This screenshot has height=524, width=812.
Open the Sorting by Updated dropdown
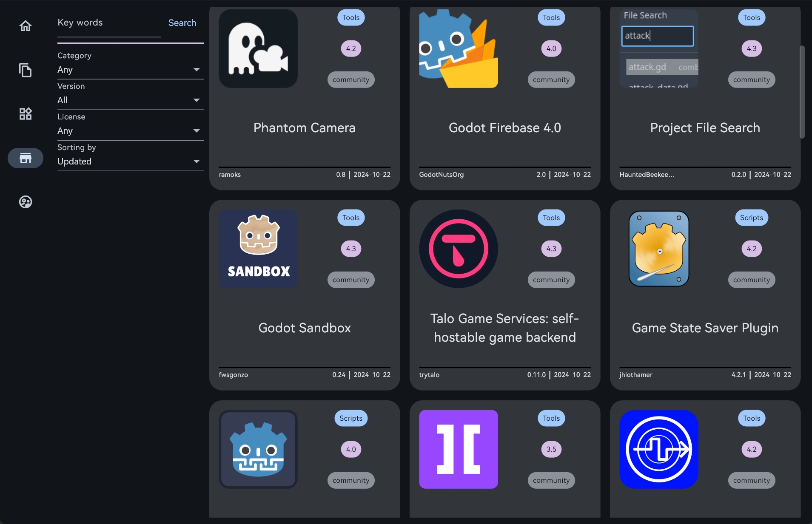point(131,161)
